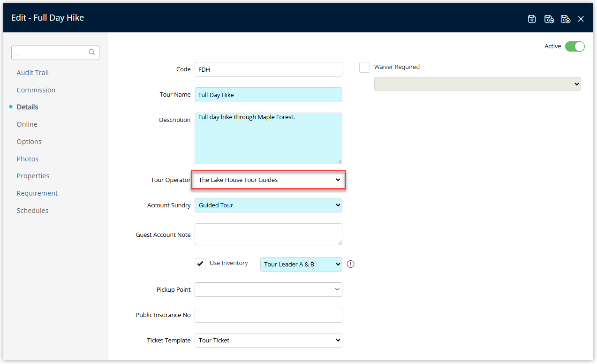Click the Public Insurance No field
This screenshot has height=364, width=597.
pyautogui.click(x=268, y=315)
